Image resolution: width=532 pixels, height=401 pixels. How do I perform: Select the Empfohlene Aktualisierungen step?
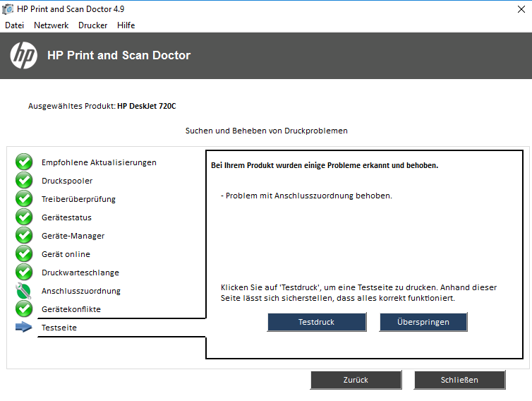point(99,162)
